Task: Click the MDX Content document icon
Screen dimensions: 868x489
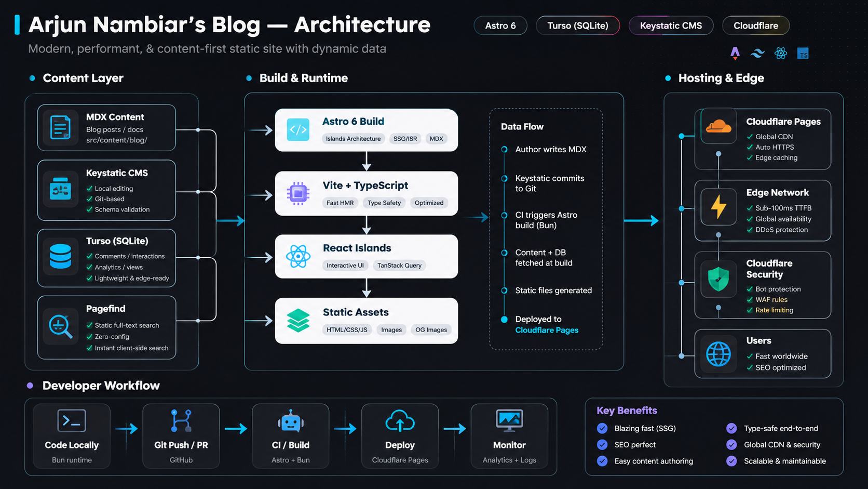Action: (60, 127)
